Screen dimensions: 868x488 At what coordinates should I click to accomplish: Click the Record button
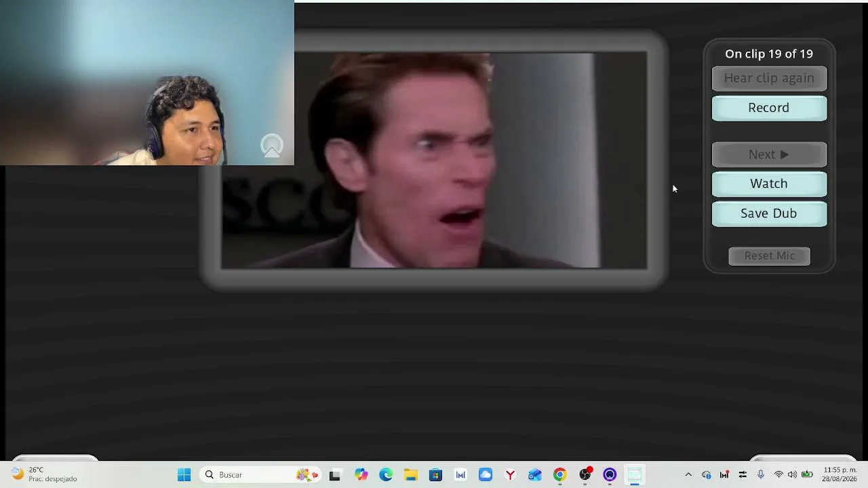coord(769,108)
